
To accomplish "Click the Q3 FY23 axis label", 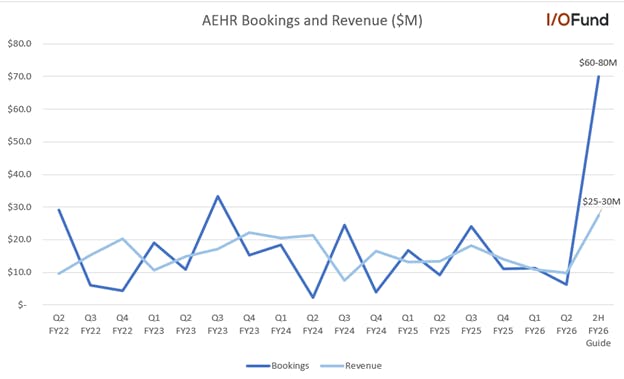I will (217, 324).
